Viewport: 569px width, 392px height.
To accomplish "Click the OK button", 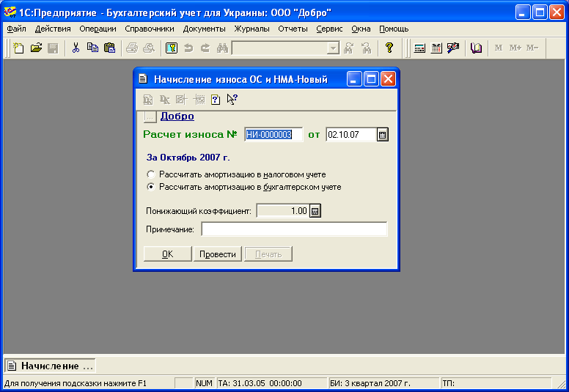I will [168, 254].
